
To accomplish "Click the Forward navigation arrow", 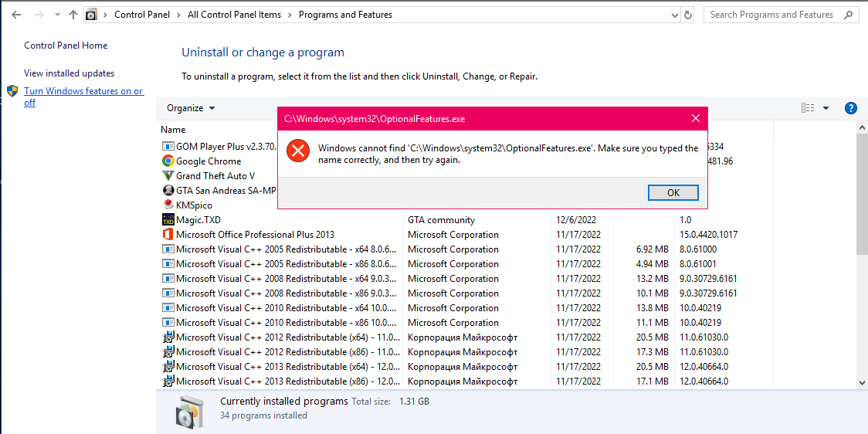I will 39,15.
